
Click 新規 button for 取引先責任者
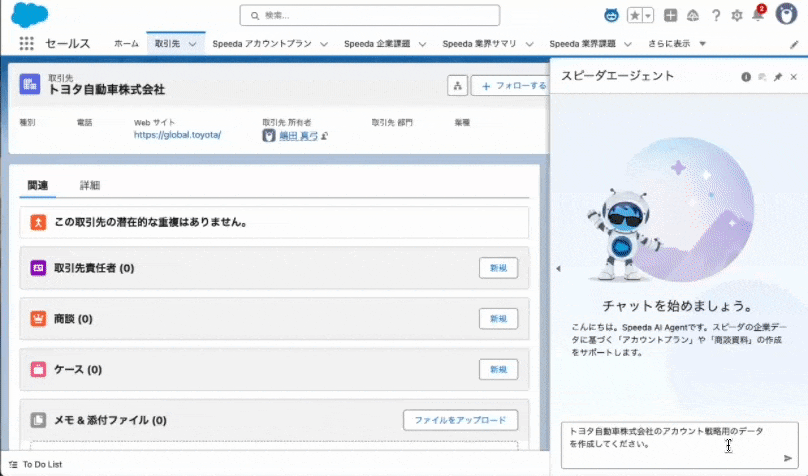498,267
